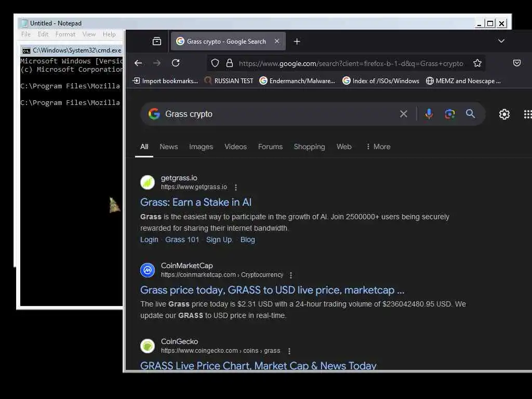The width and height of the screenshot is (532, 399).
Task: Click coingecko.com breadcrumb URL text
Action: (220, 351)
